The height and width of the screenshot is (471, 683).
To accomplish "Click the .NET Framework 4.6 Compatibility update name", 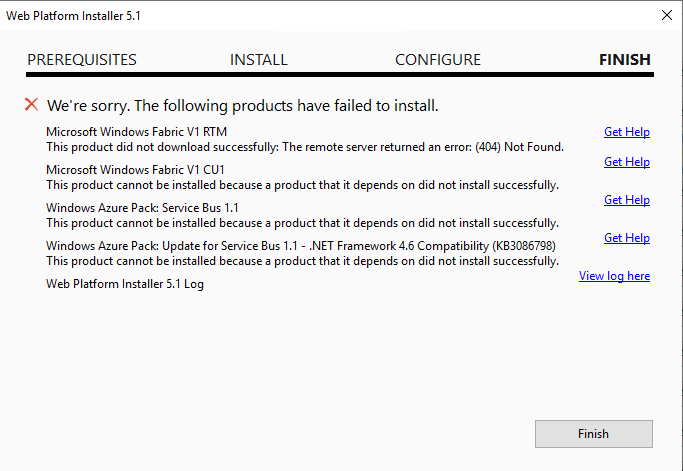I will pyautogui.click(x=301, y=246).
